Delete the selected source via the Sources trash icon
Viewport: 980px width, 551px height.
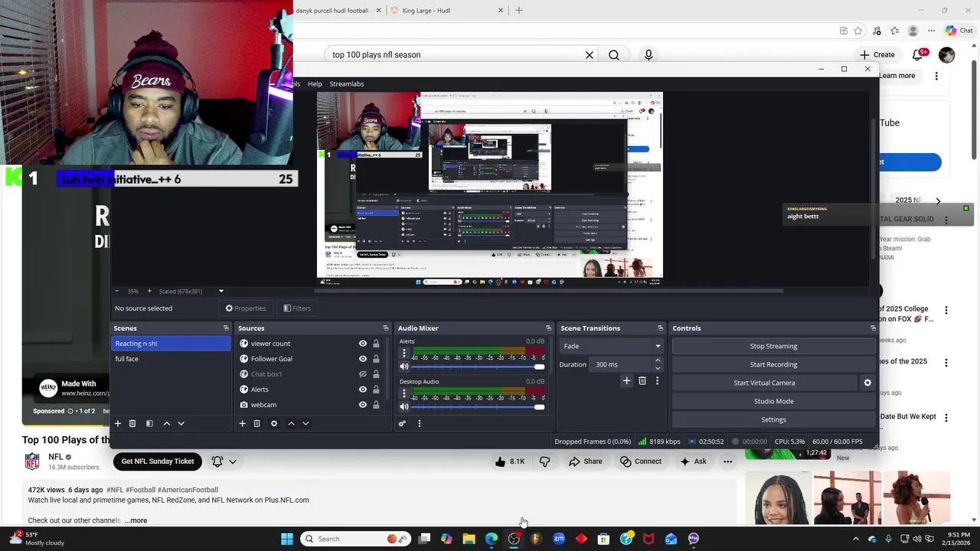tap(257, 423)
